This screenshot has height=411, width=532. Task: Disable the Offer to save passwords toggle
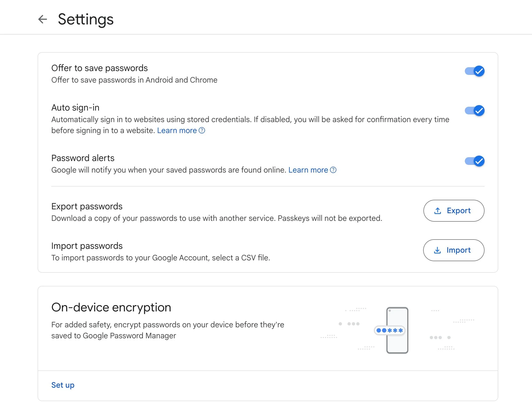point(474,71)
